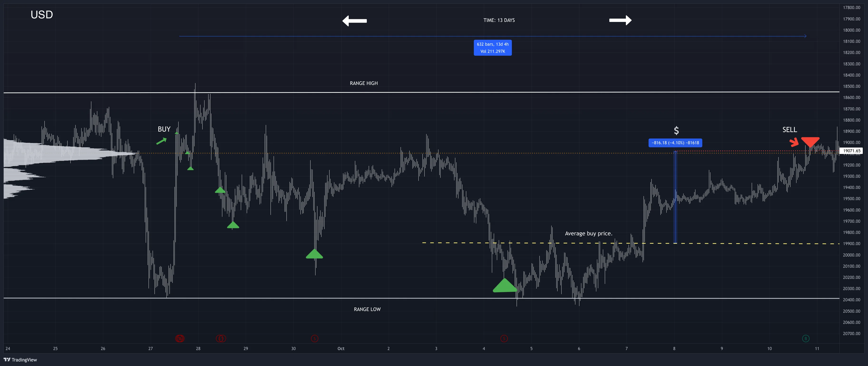
Task: Click the current price label 19071.65
Action: (852, 151)
